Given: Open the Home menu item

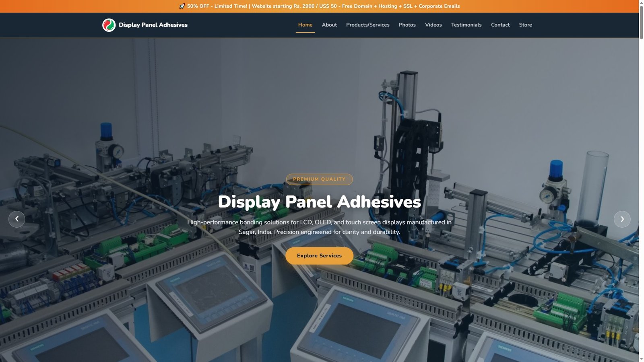Looking at the screenshot, I should point(305,25).
